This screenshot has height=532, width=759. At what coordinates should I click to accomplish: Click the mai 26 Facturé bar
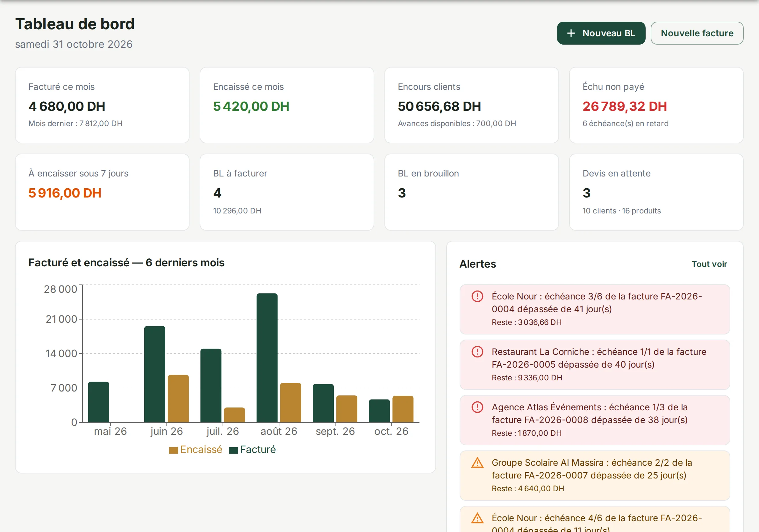click(98, 402)
